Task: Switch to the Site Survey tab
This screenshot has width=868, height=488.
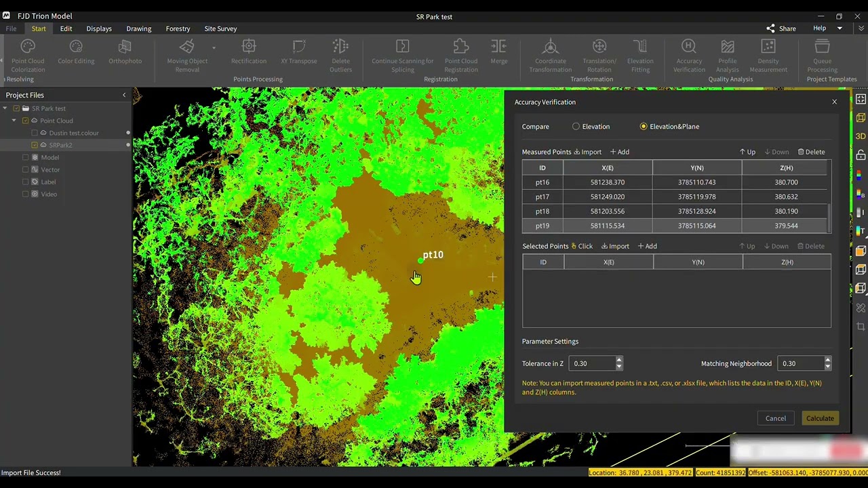Action: (220, 28)
